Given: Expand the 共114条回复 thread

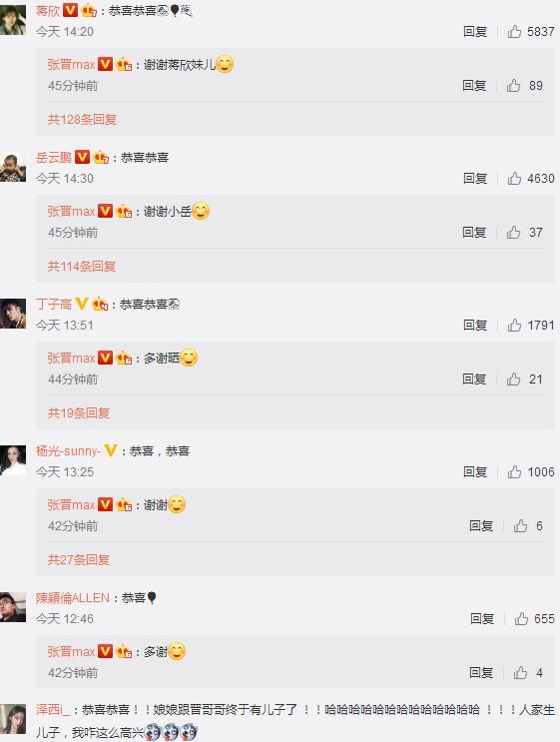Looking at the screenshot, I should [x=81, y=266].
